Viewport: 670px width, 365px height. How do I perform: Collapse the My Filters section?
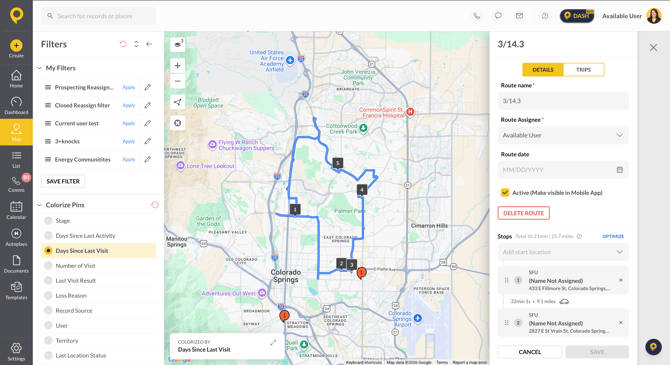tap(39, 68)
